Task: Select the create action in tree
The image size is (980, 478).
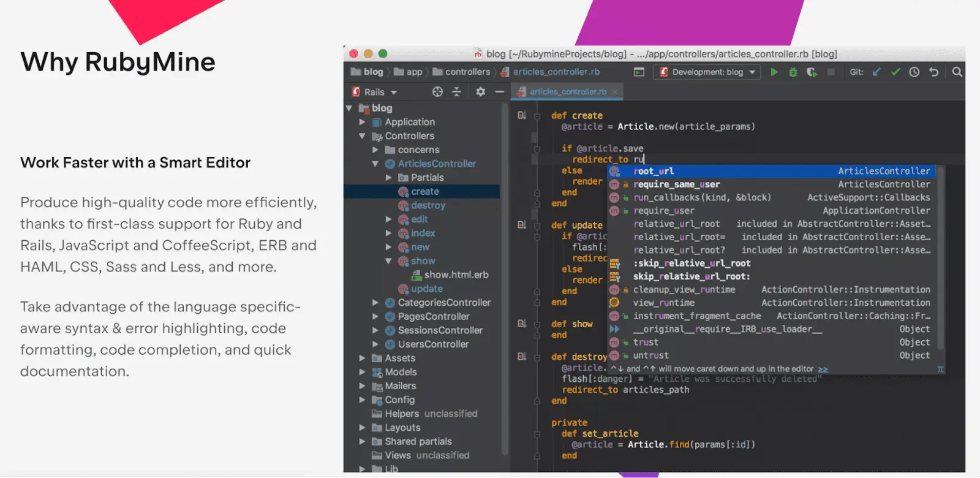Action: pyautogui.click(x=421, y=192)
